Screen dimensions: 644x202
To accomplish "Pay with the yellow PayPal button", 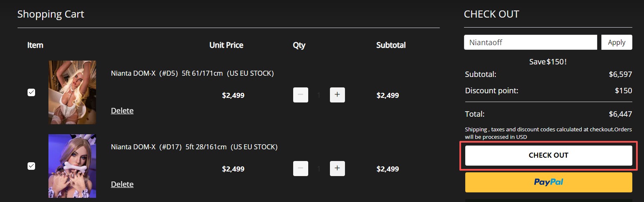I will coord(548,182).
